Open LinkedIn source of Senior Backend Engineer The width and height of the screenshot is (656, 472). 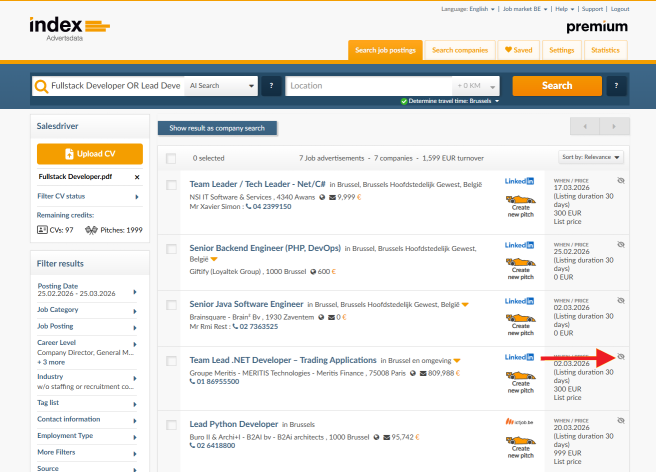point(519,245)
